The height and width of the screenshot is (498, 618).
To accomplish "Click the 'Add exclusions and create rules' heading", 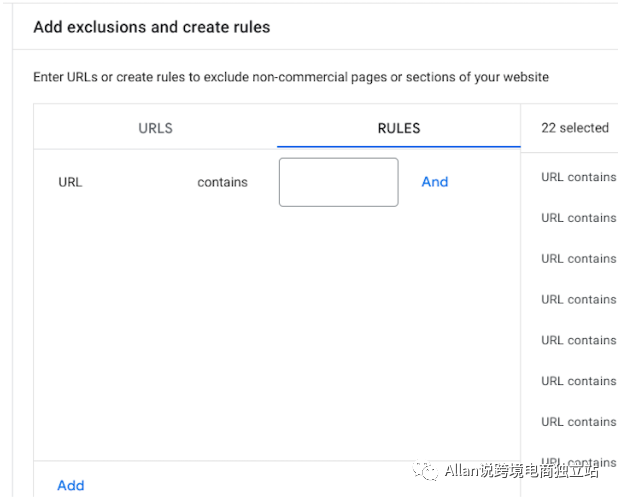I will [x=151, y=27].
